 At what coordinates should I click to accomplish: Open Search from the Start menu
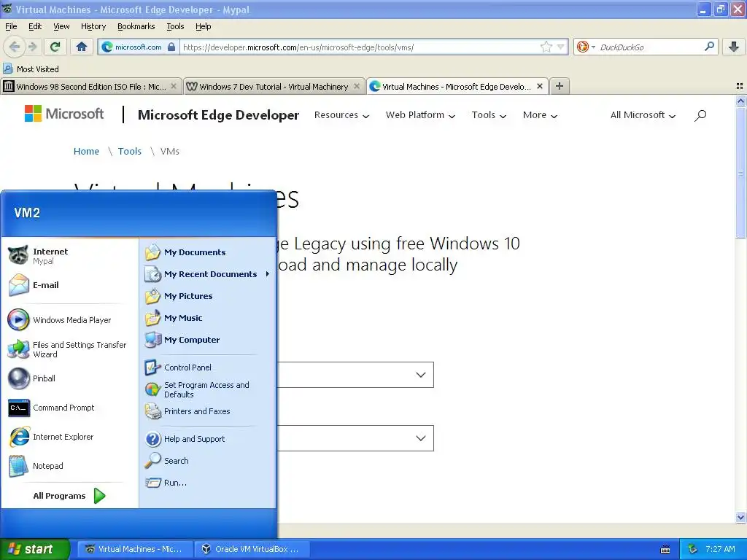pos(208,461)
